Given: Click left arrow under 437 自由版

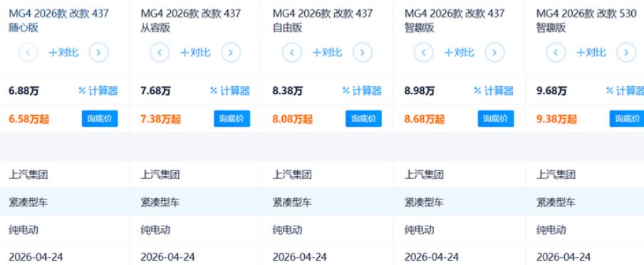Looking at the screenshot, I should point(292,53).
